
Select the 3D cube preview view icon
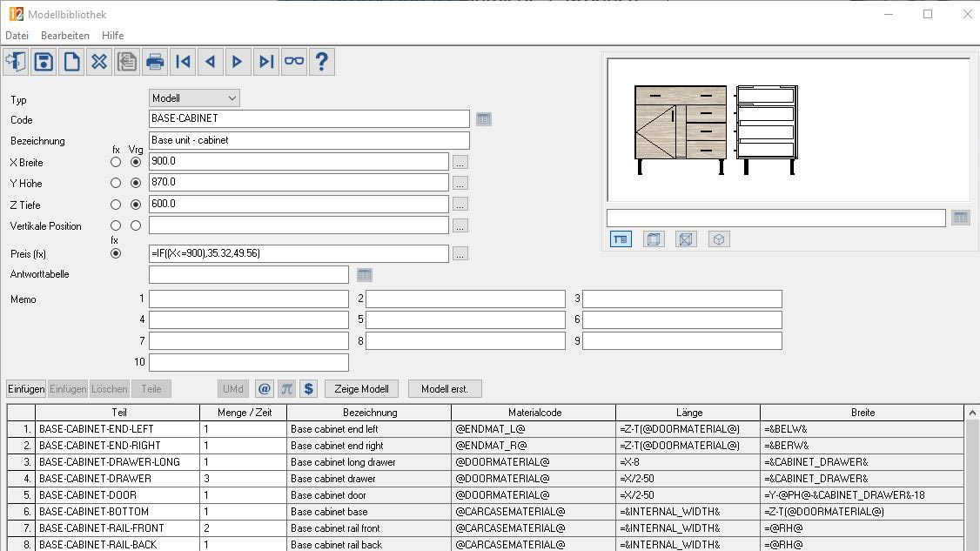[x=719, y=239]
